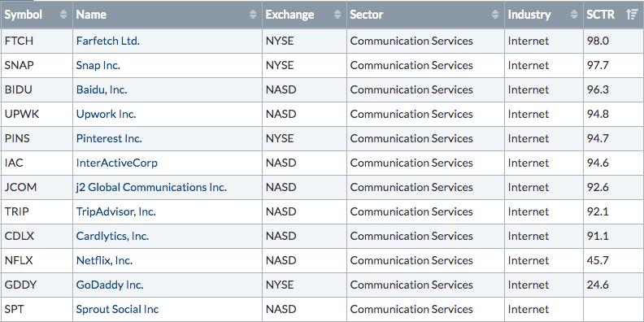Click the SCTR column header label

click(600, 15)
